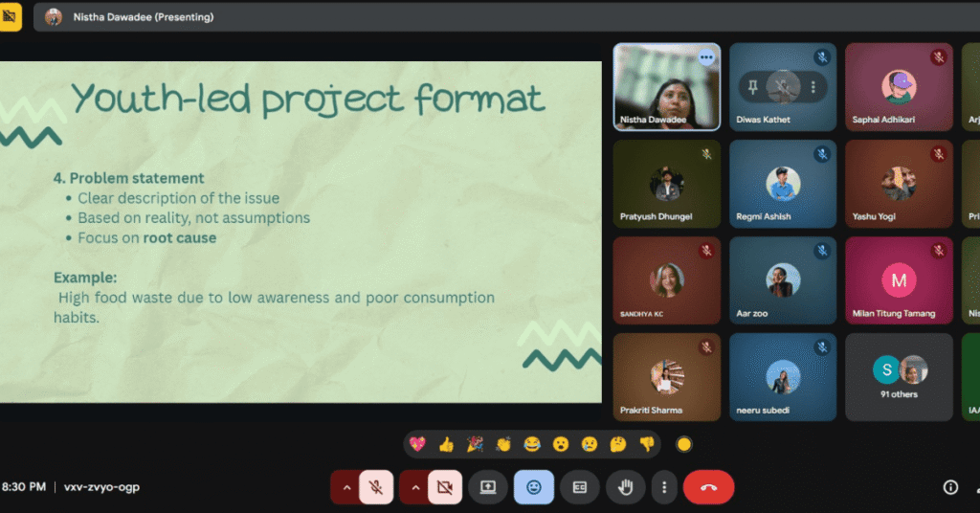Image resolution: width=980 pixels, height=513 pixels.
Task: Expand audio settings chevron beside microphone
Action: [x=346, y=487]
